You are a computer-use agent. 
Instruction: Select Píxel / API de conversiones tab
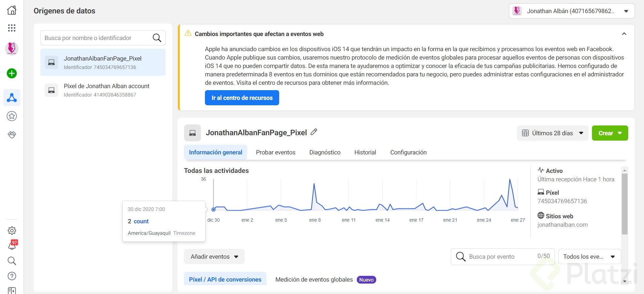pos(225,279)
